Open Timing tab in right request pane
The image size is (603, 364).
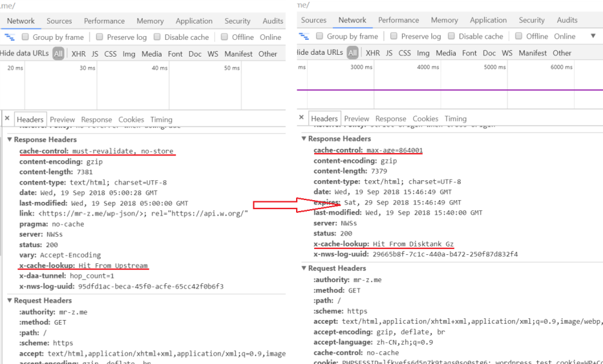click(455, 119)
